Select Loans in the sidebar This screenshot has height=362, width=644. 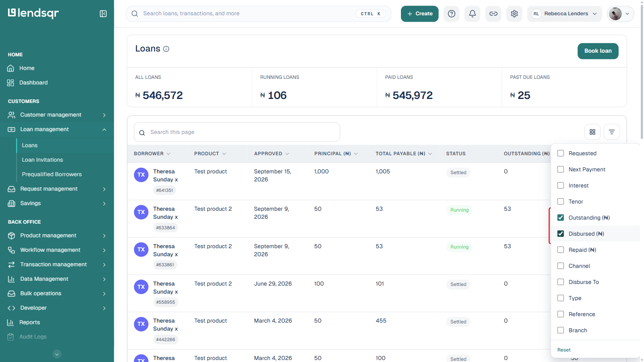(30, 146)
